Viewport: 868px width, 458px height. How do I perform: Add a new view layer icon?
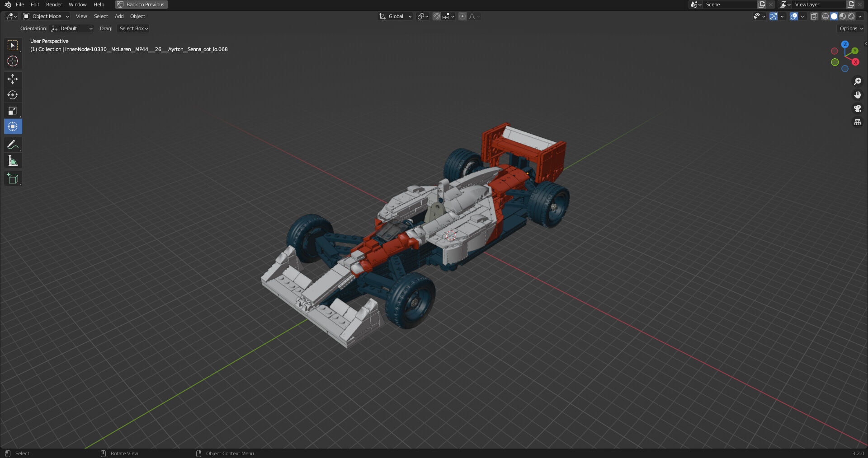click(x=851, y=5)
